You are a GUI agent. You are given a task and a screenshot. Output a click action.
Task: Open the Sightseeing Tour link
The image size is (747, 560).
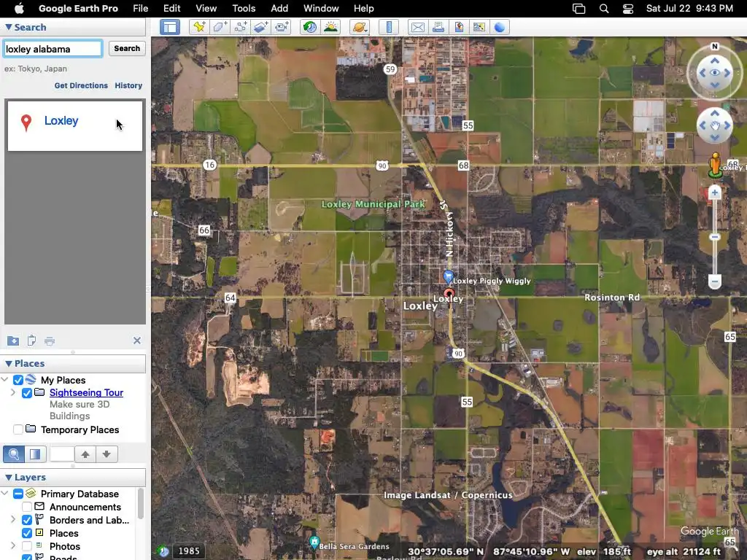pyautogui.click(x=86, y=393)
